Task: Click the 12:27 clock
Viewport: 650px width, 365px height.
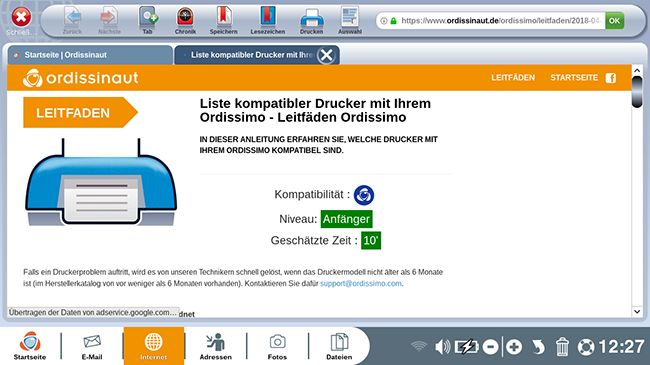Action: (x=621, y=347)
